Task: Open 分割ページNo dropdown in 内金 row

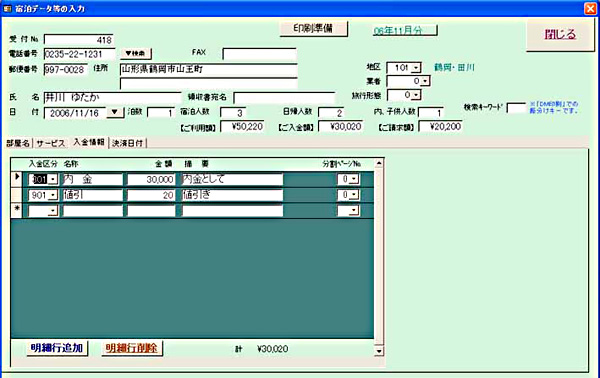Action: pos(354,179)
